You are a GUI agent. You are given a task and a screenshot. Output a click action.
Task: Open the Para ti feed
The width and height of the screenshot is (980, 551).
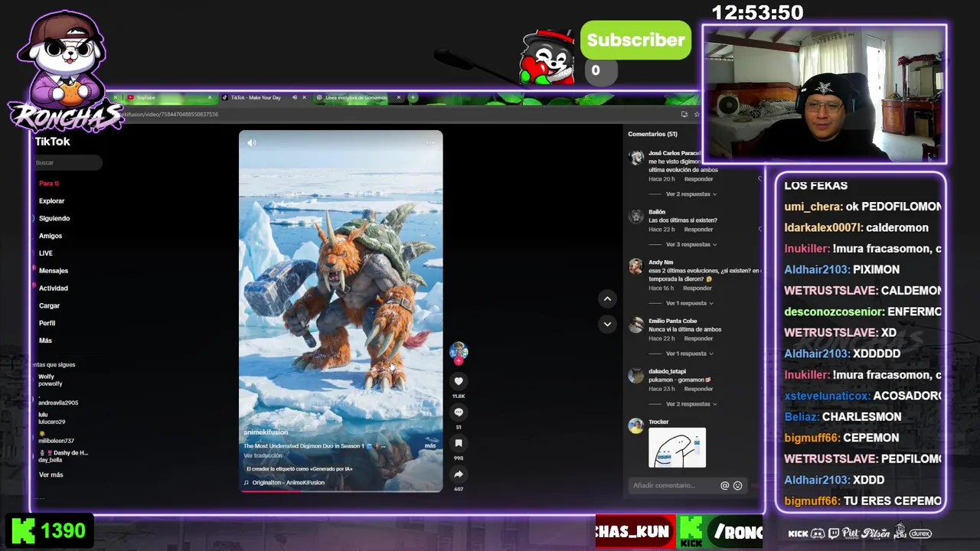point(49,184)
